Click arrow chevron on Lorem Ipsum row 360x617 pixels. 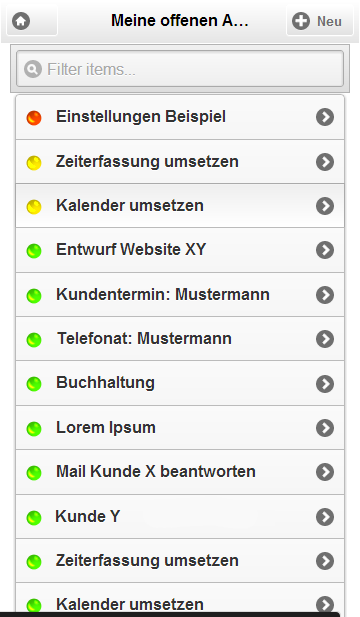coord(325,428)
